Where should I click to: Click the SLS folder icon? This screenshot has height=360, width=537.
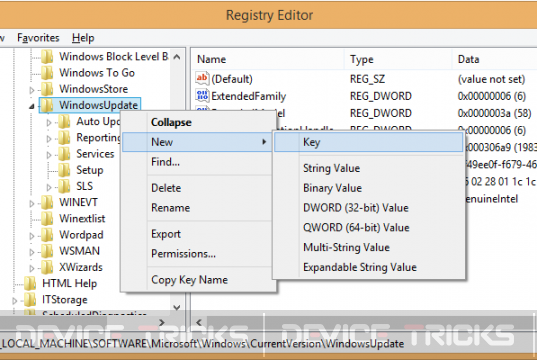pos(64,186)
